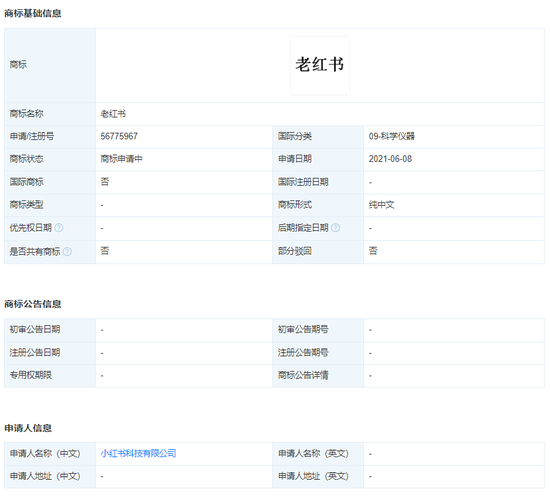The image size is (550, 499).
Task: Click the 初审公告日期 label cell
Action: click(x=50, y=330)
